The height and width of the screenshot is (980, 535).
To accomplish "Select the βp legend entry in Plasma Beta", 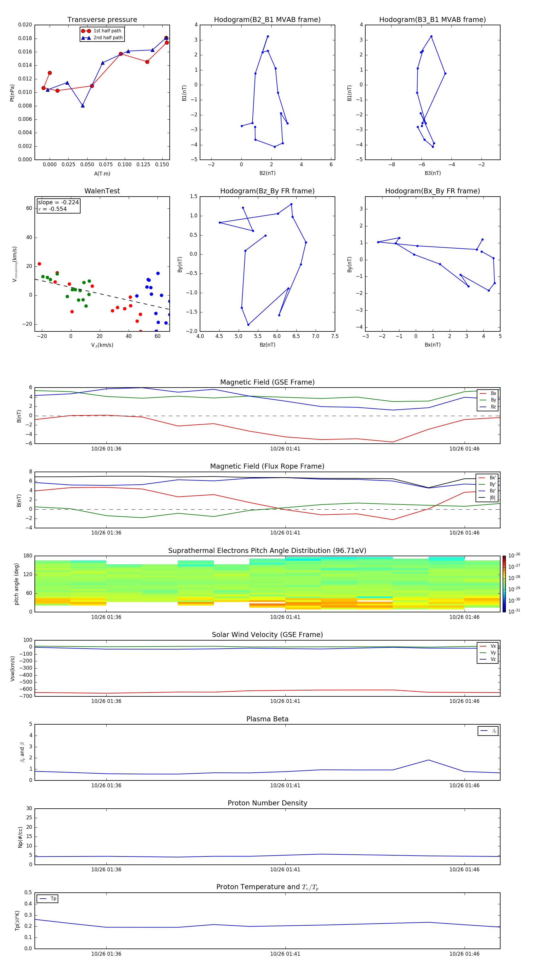I will tap(488, 731).
